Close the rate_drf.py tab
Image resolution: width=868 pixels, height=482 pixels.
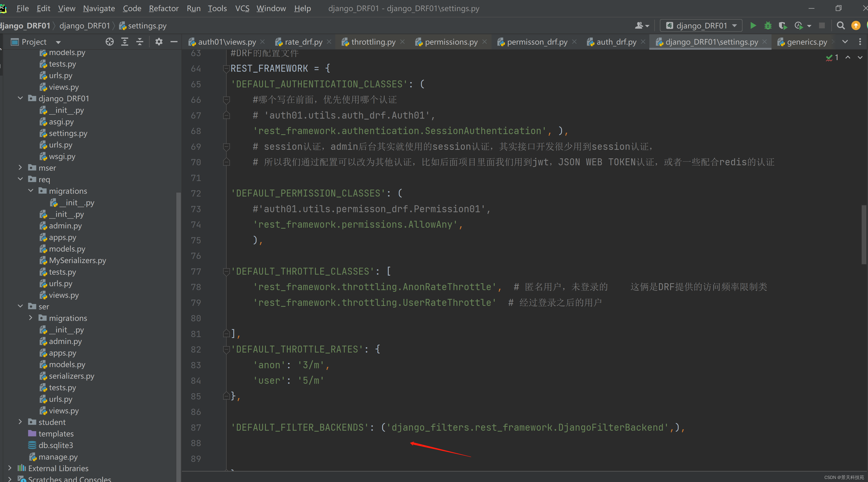(x=329, y=42)
